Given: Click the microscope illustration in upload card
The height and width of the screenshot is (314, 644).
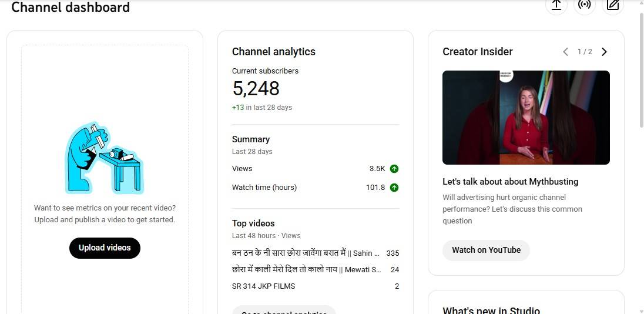Looking at the screenshot, I should tap(104, 158).
